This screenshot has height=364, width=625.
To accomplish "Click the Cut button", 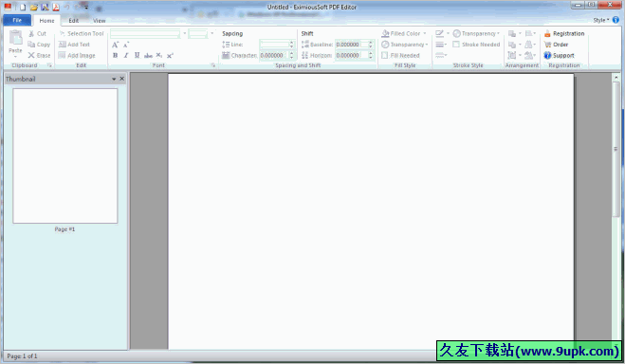I will (38, 34).
